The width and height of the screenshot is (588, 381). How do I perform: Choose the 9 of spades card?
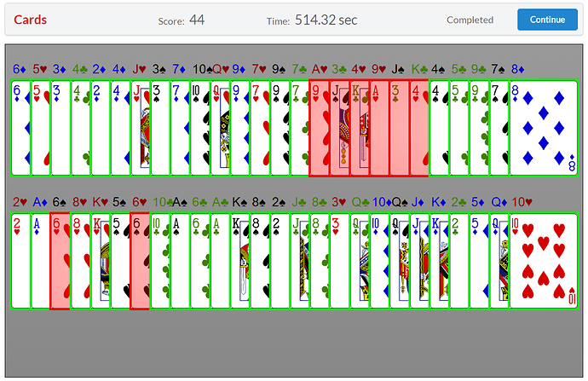click(280, 128)
